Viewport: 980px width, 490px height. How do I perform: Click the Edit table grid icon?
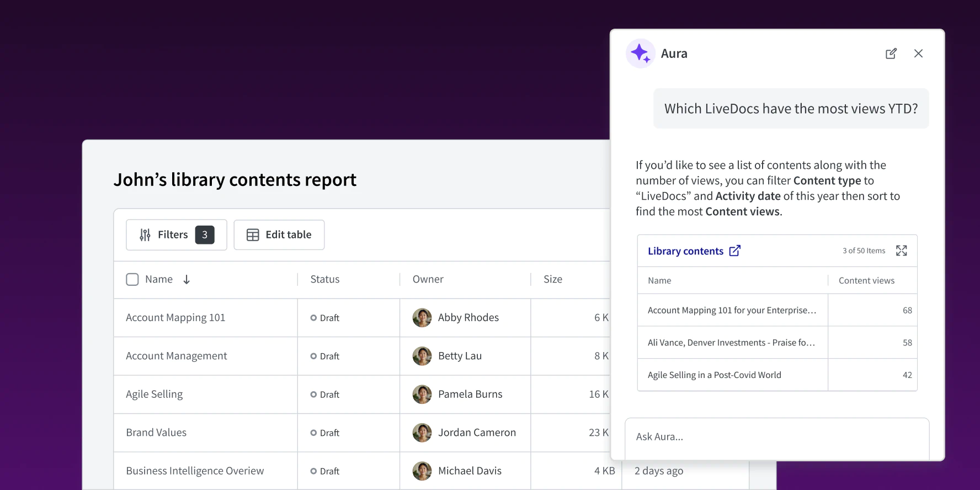coord(253,235)
